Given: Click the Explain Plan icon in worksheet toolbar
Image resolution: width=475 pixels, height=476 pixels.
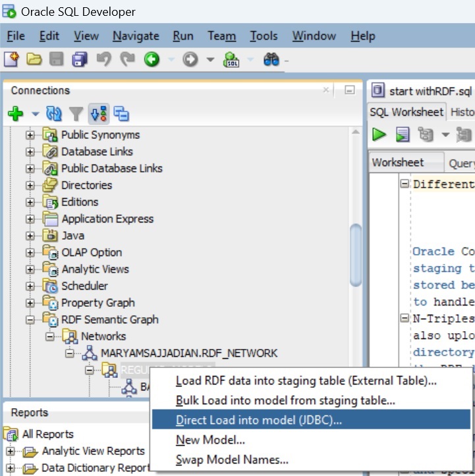Looking at the screenshot, I should click(426, 134).
